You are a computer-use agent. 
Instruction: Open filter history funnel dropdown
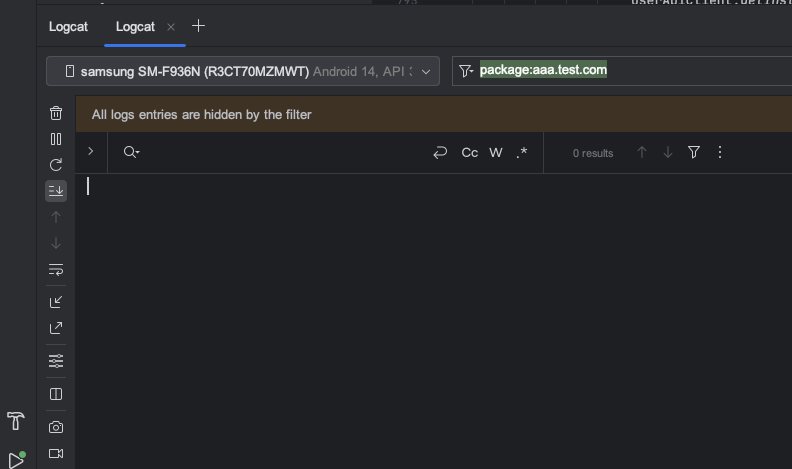[x=466, y=71]
